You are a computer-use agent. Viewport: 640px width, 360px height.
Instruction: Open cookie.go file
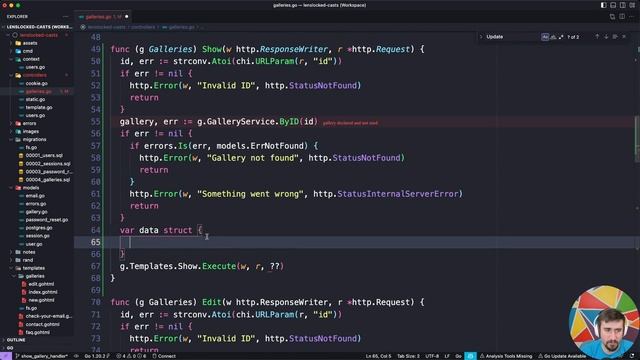pos(37,83)
